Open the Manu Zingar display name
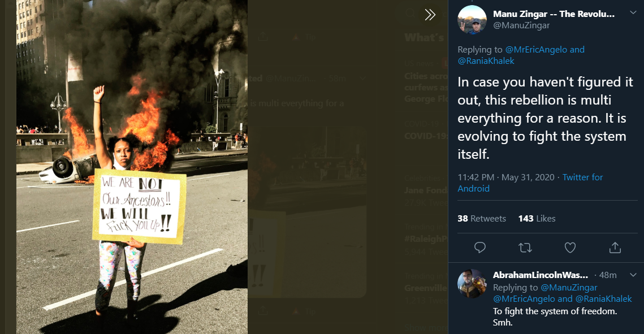The image size is (644, 334). [554, 14]
